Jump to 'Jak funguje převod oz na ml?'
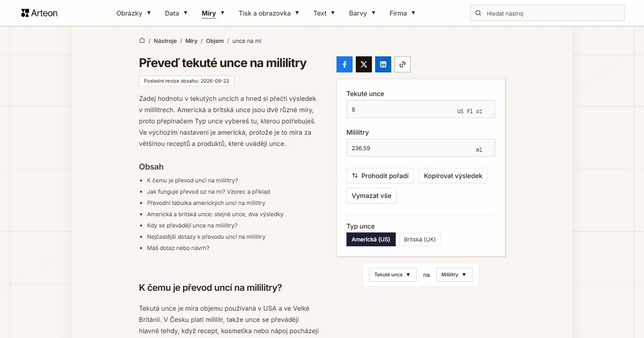Screen dimensions: 644x338 (208, 192)
